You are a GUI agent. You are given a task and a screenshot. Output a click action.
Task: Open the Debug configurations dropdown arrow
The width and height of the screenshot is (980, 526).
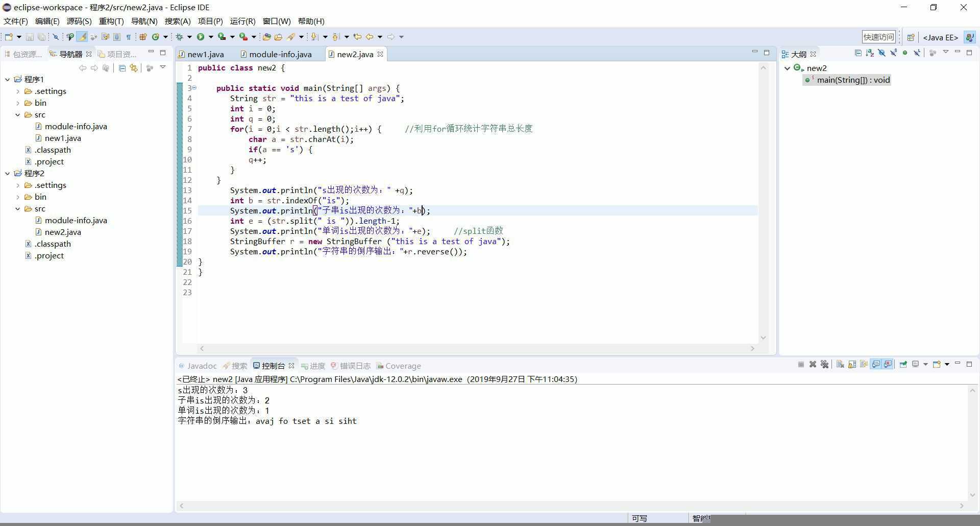click(189, 37)
